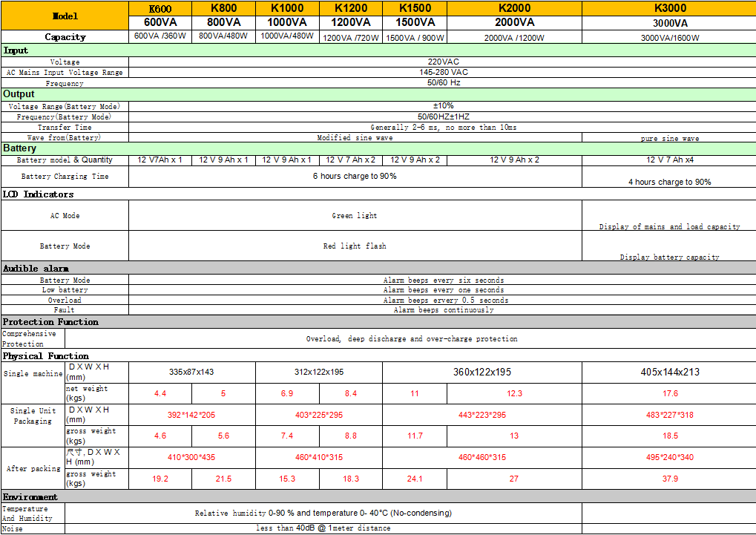This screenshot has width=756, height=535.
Task: Click the "600VA /360W" capacity cell
Action: tap(160, 36)
